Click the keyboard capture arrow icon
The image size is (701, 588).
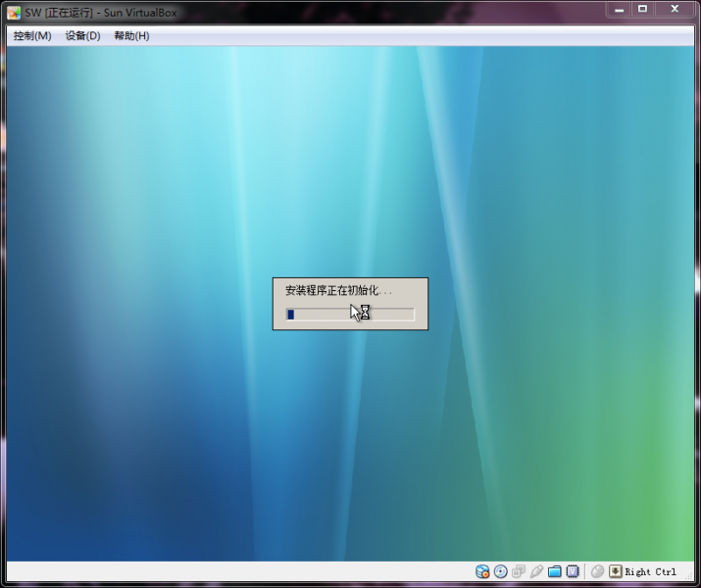(x=615, y=571)
